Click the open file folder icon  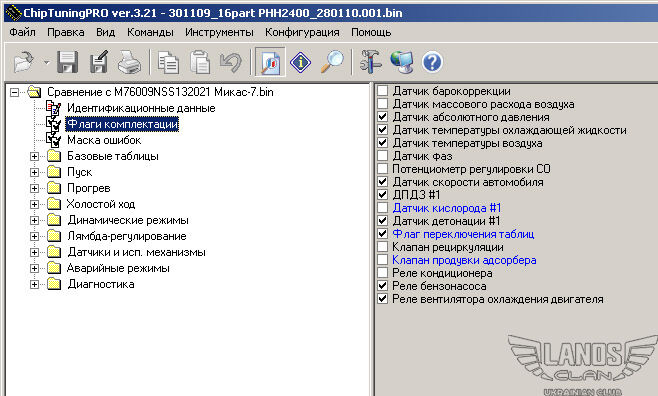pos(24,62)
